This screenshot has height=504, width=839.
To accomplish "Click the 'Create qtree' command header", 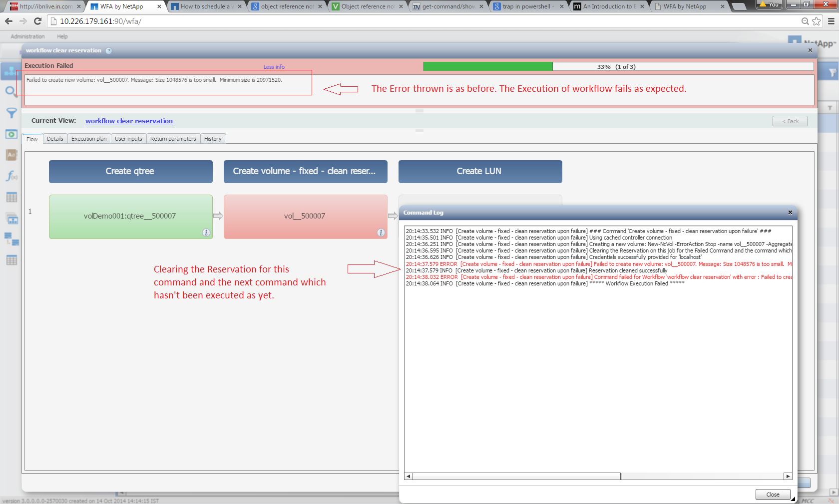I will 131,171.
